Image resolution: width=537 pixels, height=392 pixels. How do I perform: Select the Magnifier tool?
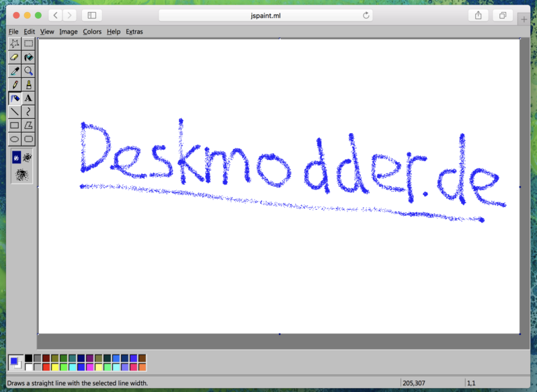(x=28, y=71)
